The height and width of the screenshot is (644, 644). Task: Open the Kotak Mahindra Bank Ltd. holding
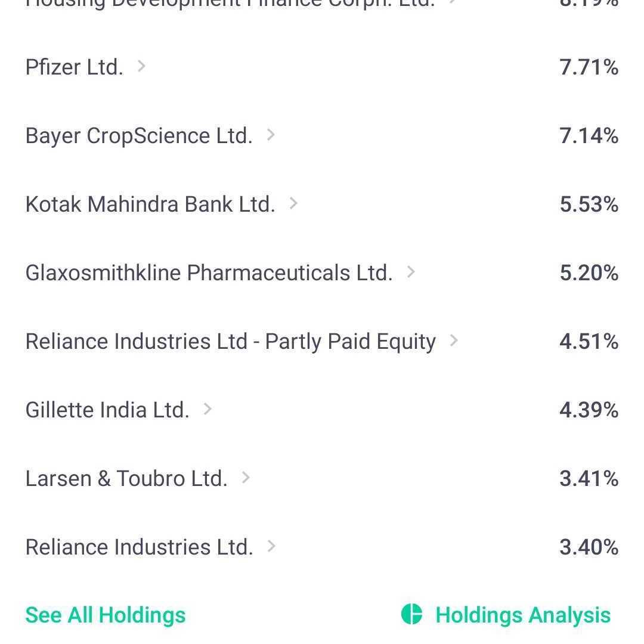[x=150, y=204]
